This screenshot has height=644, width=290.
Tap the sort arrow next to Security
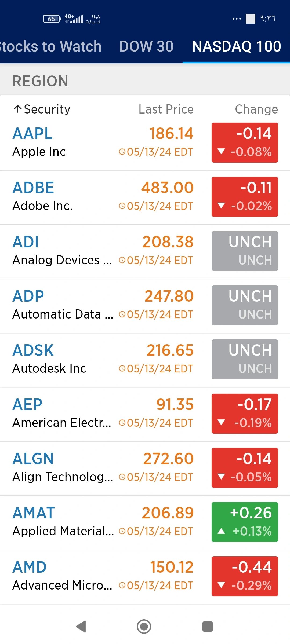[18, 109]
